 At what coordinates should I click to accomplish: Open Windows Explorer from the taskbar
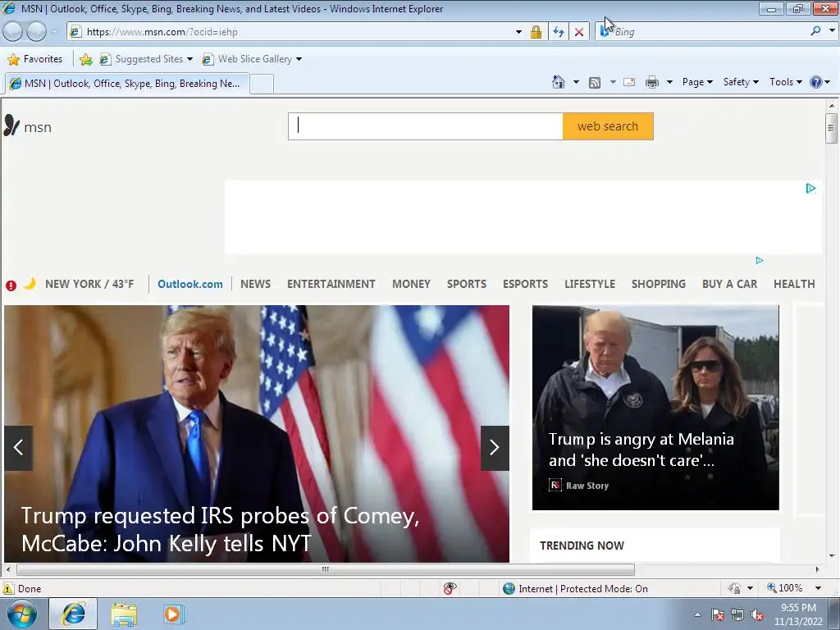pyautogui.click(x=124, y=614)
